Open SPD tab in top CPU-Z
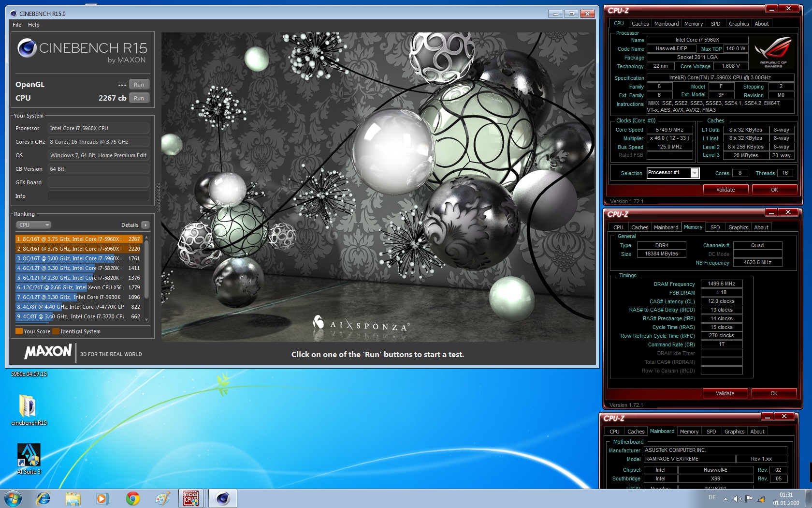 pyautogui.click(x=716, y=24)
